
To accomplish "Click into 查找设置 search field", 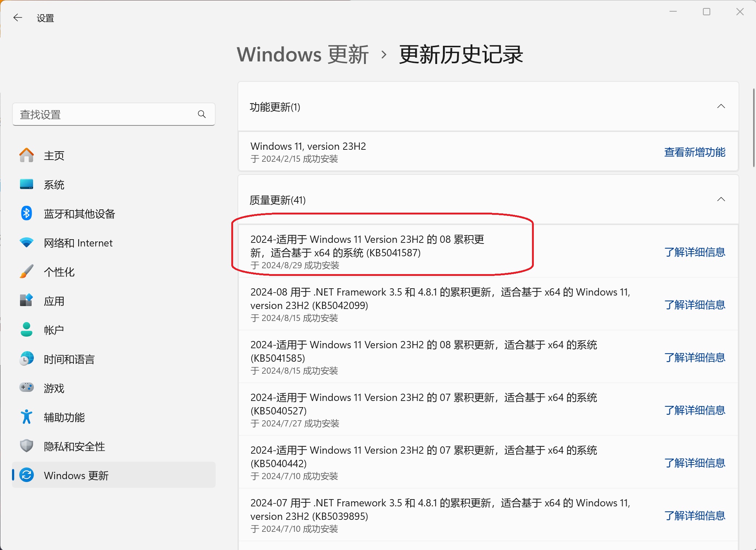I will pyautogui.click(x=114, y=115).
